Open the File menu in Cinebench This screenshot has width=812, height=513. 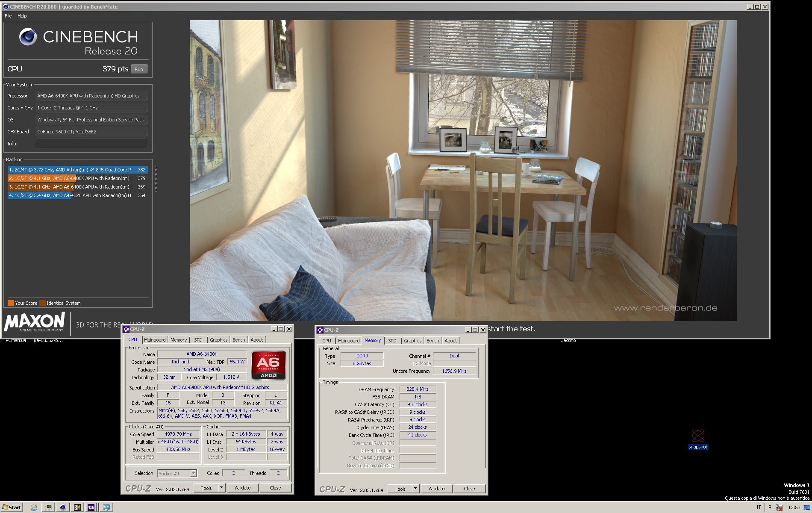8,16
